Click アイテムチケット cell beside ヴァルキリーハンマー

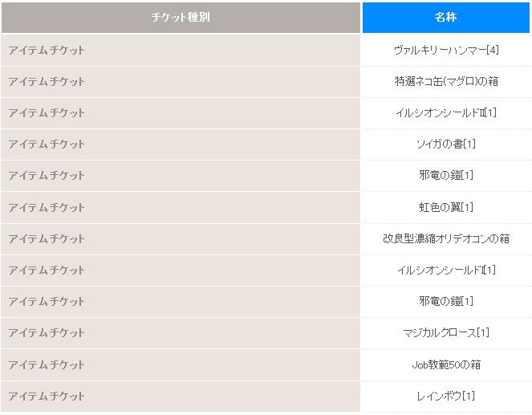181,51
